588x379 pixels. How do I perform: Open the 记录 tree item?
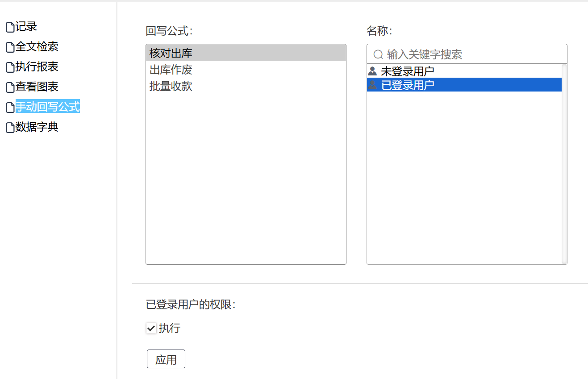(26, 27)
